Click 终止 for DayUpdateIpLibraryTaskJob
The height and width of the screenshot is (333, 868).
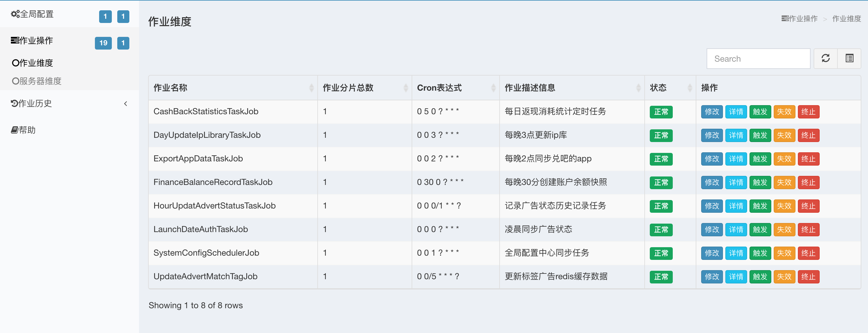pyautogui.click(x=808, y=135)
